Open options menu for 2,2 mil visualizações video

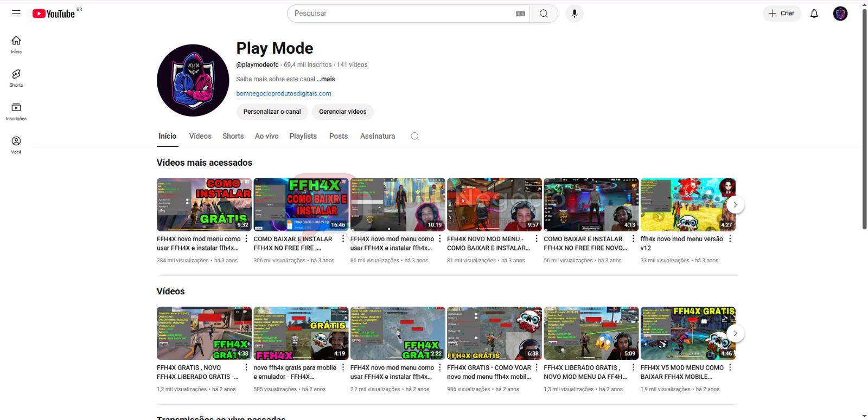click(x=440, y=368)
